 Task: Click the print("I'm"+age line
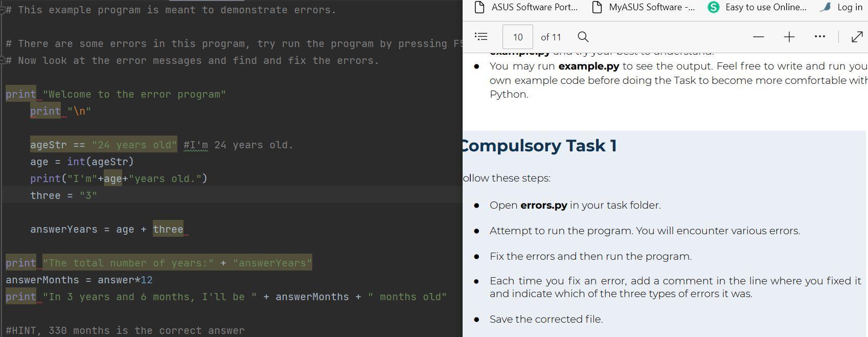point(119,178)
